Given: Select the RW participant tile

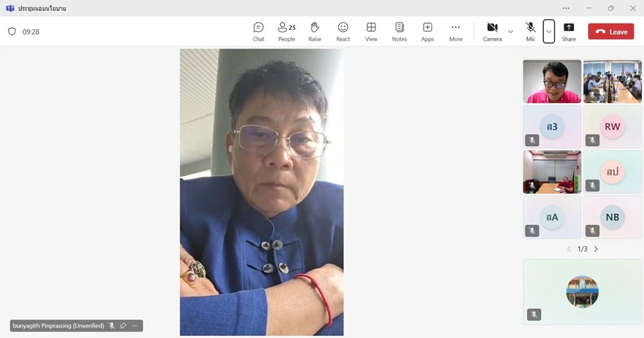Looking at the screenshot, I should 612,127.
